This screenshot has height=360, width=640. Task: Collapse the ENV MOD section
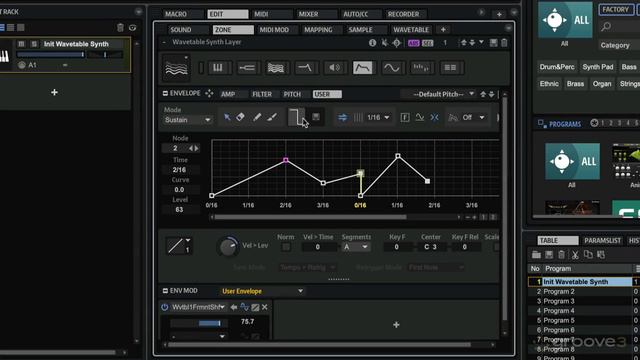(165, 291)
